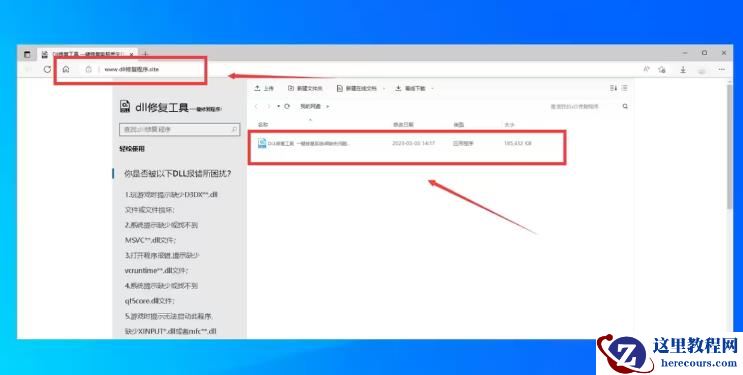Click the dll修复工具 heading logo icon

click(x=125, y=107)
